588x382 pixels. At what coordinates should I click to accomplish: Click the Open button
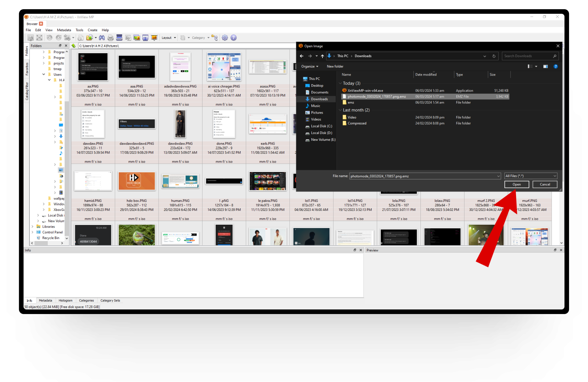tap(516, 184)
